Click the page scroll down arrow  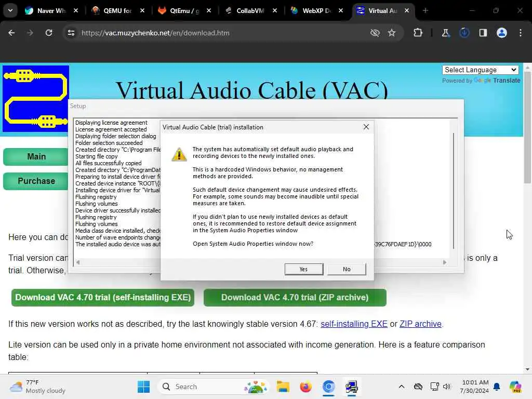(527, 369)
